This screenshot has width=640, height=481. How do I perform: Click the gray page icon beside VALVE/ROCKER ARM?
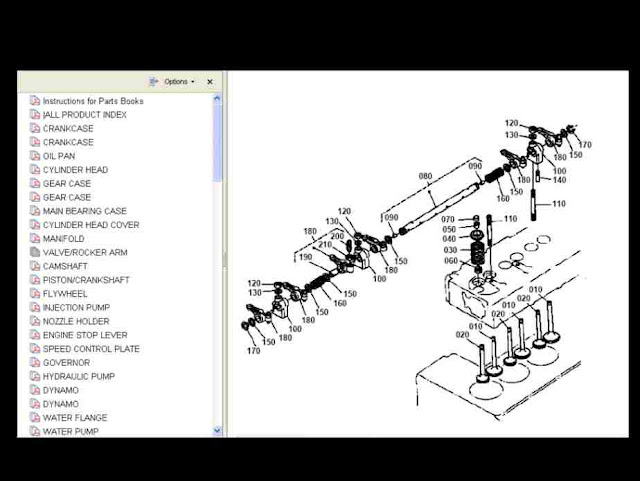tap(35, 253)
